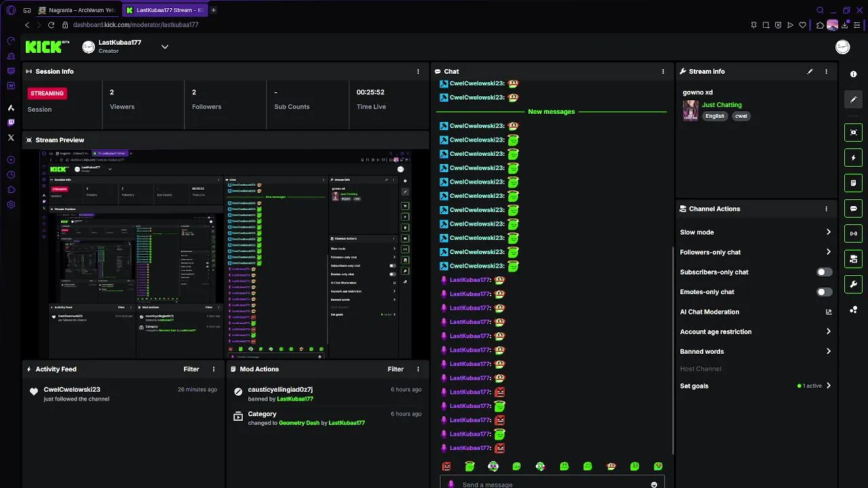Viewport: 868px width, 488px height.
Task: Open X (Twitter) in Opera GX sidebar
Action: (x=11, y=138)
